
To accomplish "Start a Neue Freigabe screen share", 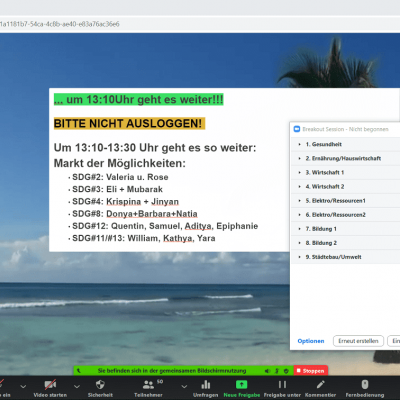I will coord(242,385).
